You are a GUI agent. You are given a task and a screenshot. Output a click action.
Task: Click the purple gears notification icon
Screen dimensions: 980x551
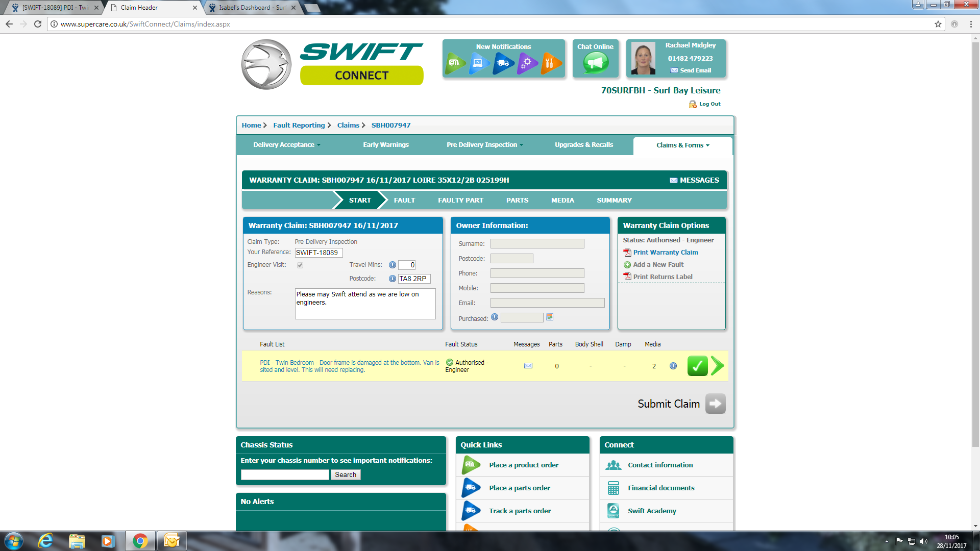tap(527, 63)
